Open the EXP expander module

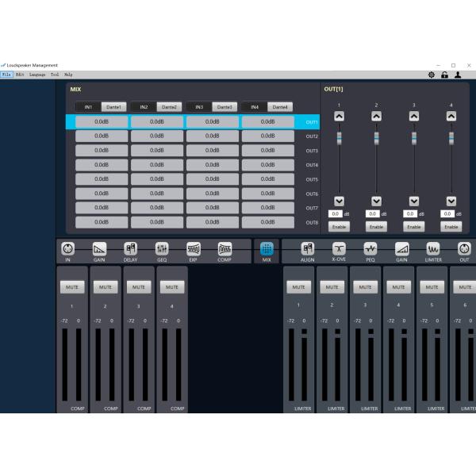point(194,249)
